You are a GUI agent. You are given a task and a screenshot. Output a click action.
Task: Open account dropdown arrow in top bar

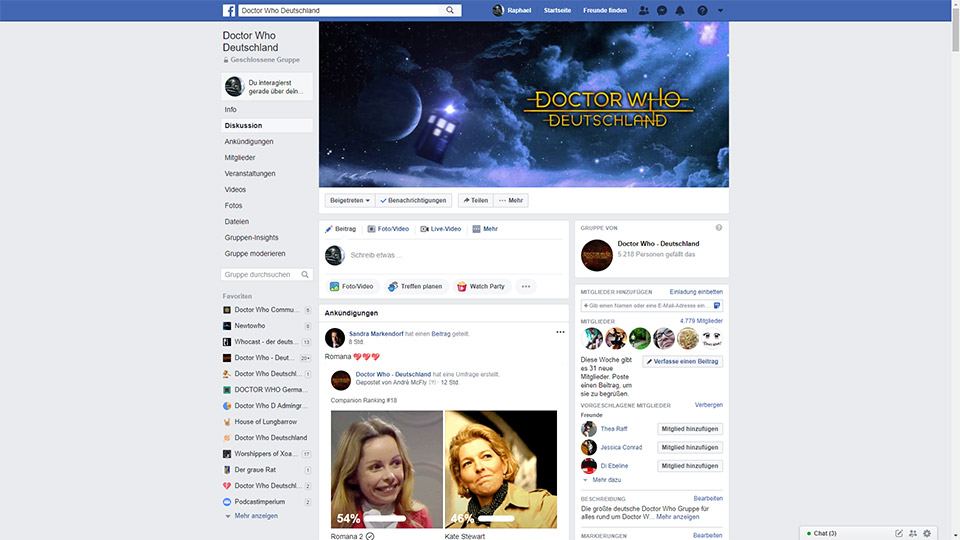tap(721, 10)
